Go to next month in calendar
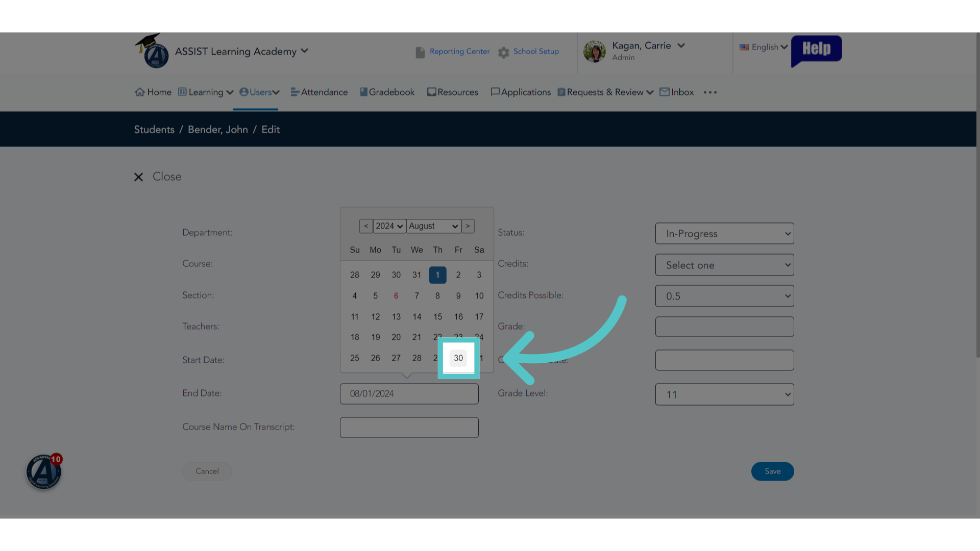 (x=468, y=226)
